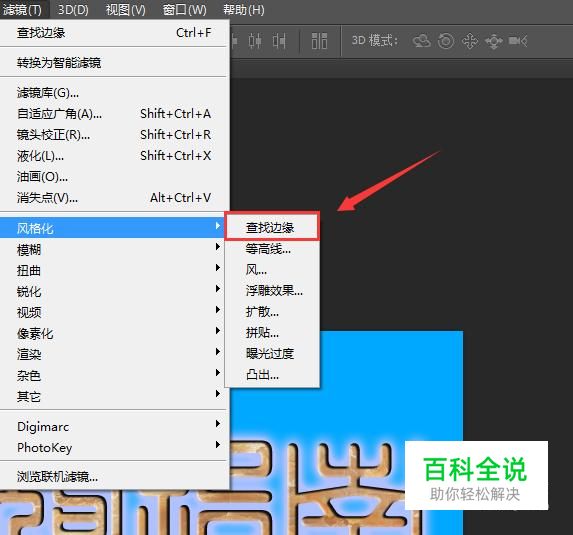Select 等高线... in stylize submenu
The height and width of the screenshot is (535, 573).
[x=272, y=249]
